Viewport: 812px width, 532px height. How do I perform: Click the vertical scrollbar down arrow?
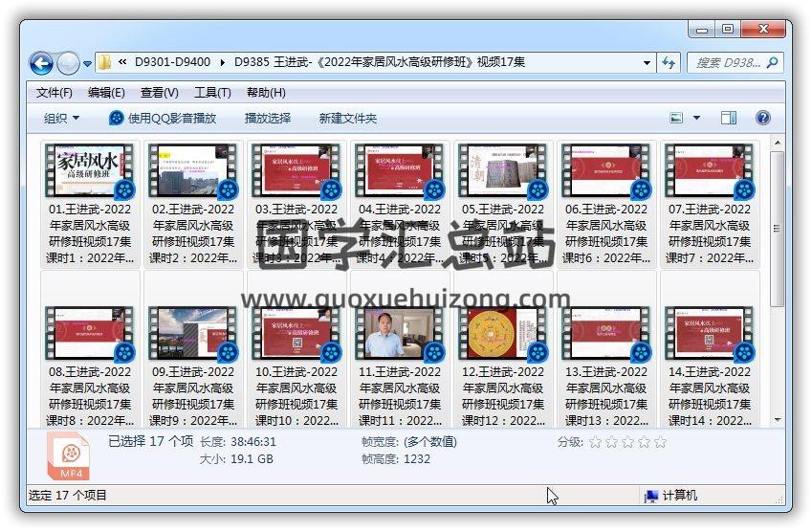pyautogui.click(x=777, y=419)
